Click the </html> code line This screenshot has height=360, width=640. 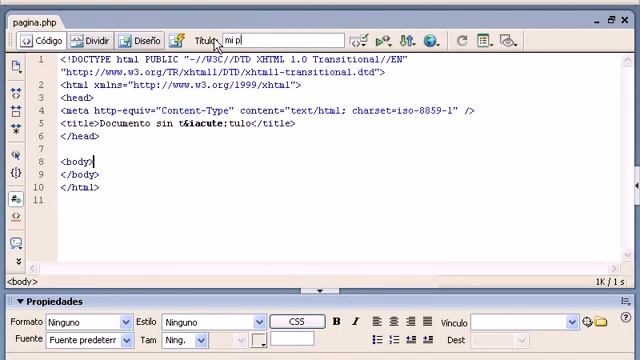click(x=80, y=188)
